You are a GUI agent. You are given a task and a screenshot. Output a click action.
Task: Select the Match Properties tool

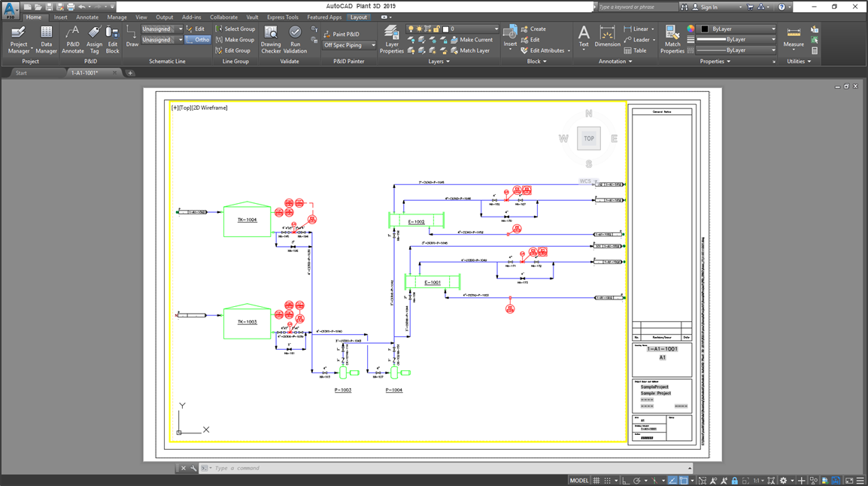(672, 38)
